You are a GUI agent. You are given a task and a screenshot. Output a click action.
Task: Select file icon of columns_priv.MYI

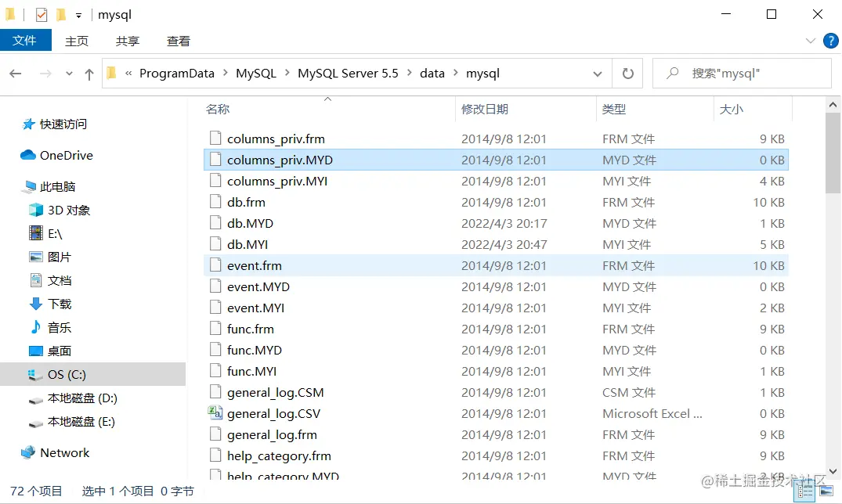[215, 181]
